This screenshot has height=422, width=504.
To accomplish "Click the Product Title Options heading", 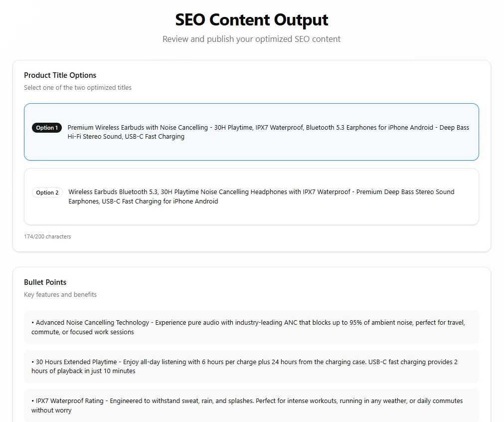I will click(60, 75).
